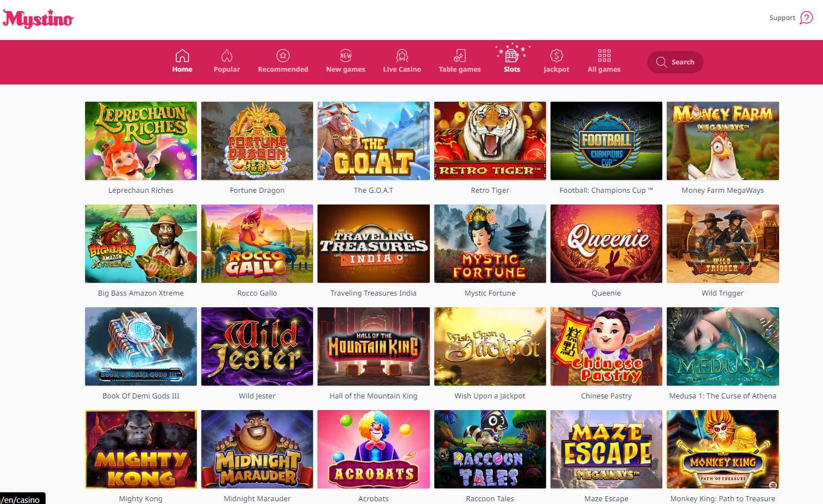823x504 pixels.
Task: Open the All games grid icon
Action: [x=604, y=56]
